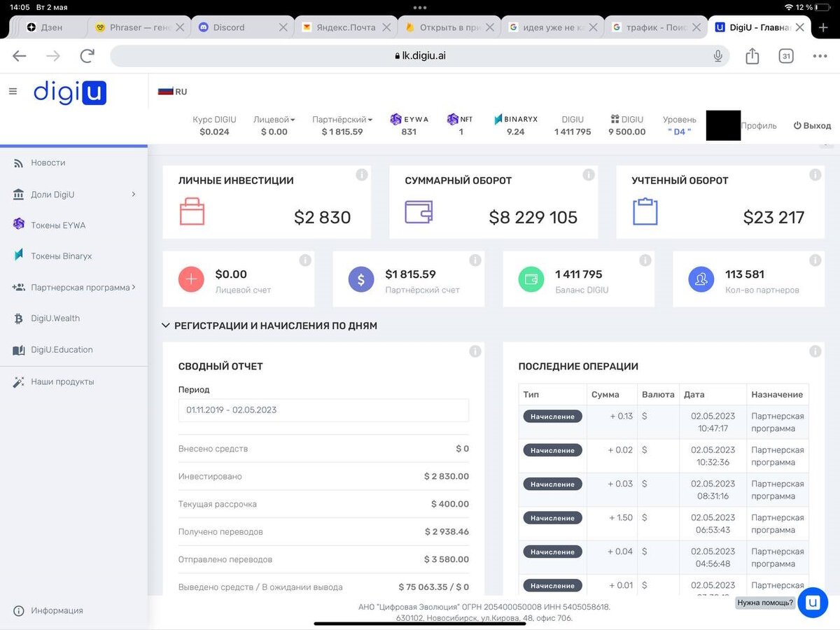Click the Курс DIGIU $0.024 rate

click(214, 125)
